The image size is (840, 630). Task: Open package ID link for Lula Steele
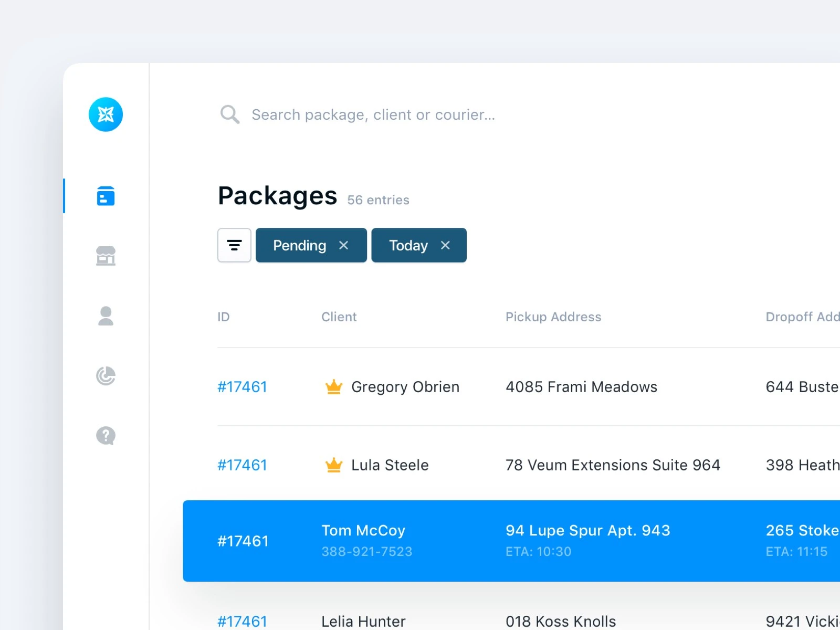point(242,465)
